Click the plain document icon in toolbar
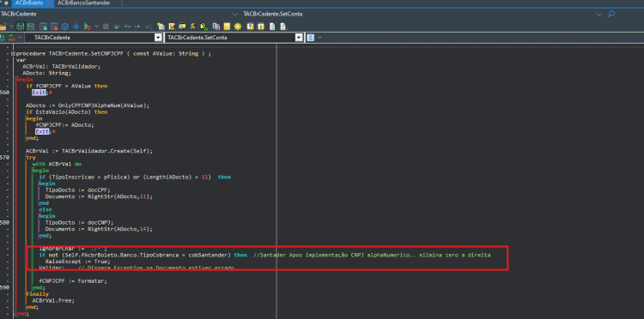Screen dimensions: 644x319 pyautogui.click(x=272, y=27)
